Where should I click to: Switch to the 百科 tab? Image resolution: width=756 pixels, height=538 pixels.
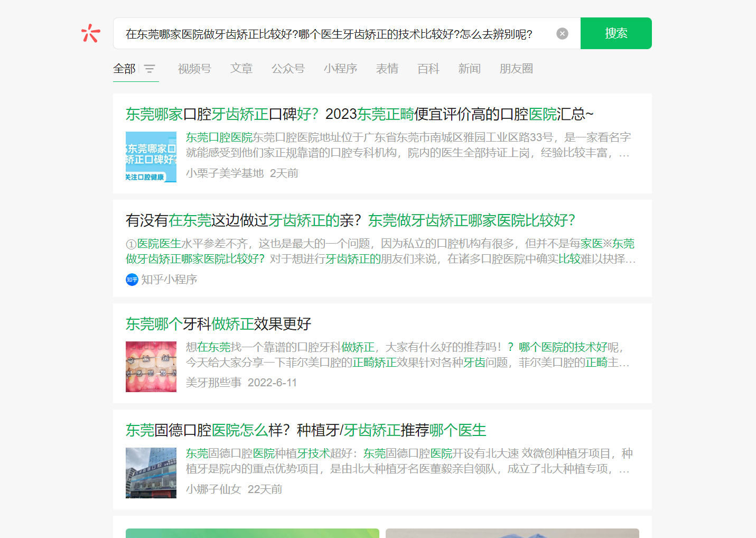[428, 69]
